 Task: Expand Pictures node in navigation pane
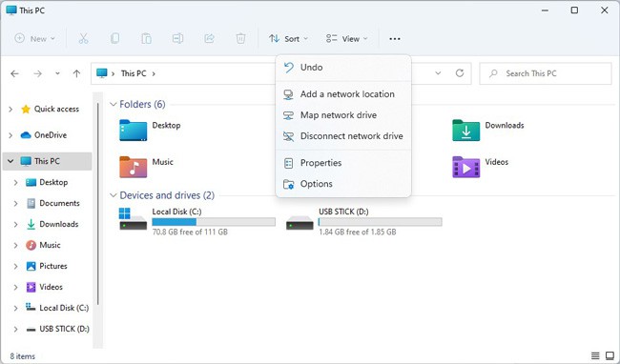coord(16,266)
